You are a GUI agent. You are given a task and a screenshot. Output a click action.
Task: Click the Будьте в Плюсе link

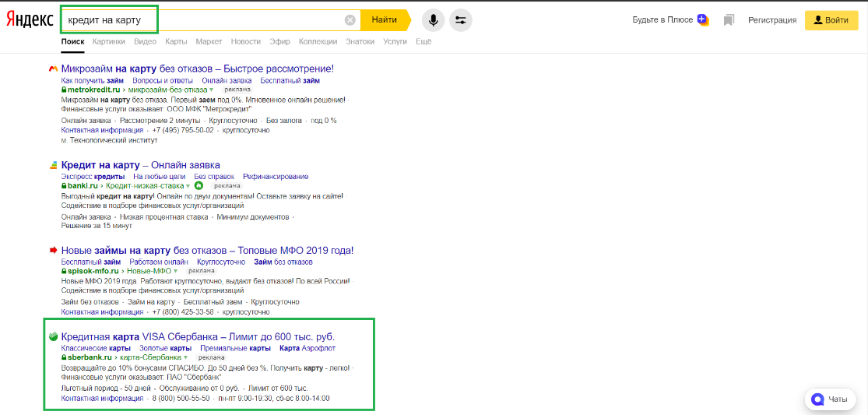(662, 20)
